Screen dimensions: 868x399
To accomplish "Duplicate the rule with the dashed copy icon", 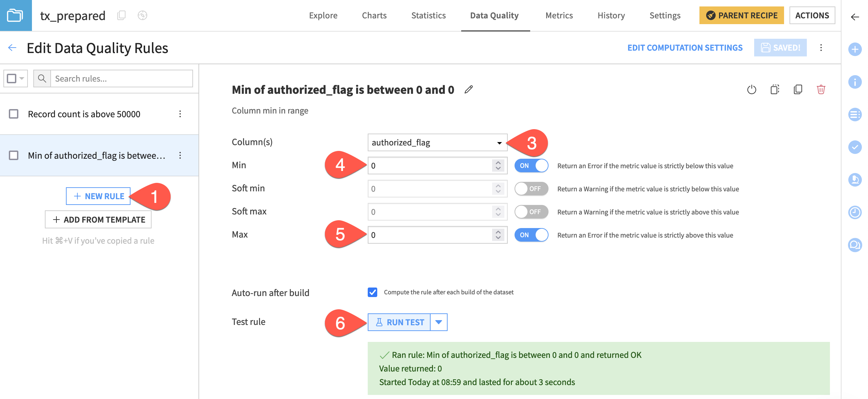I will point(775,89).
